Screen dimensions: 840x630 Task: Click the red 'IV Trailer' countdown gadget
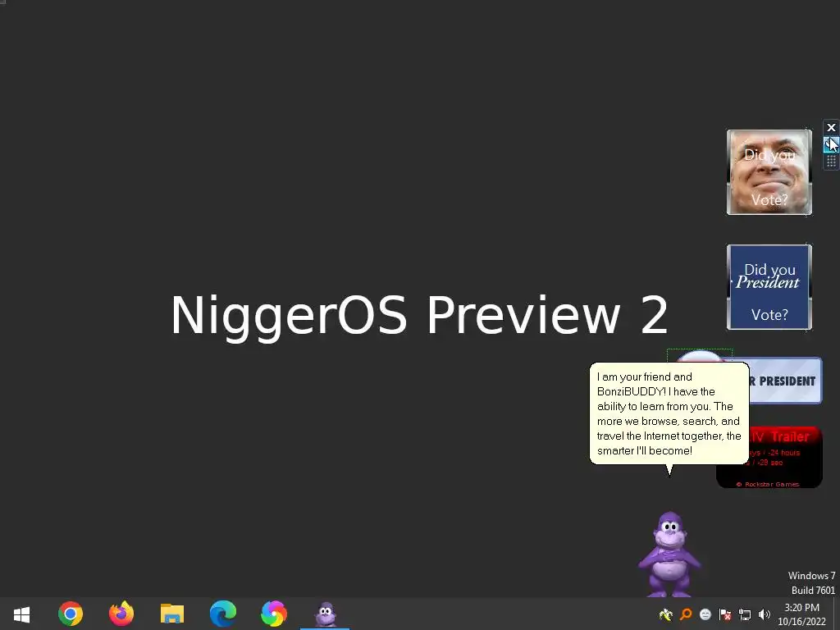coord(785,457)
